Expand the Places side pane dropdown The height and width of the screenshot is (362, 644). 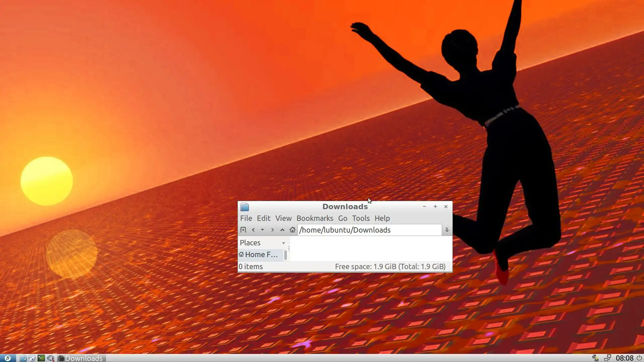pos(283,243)
